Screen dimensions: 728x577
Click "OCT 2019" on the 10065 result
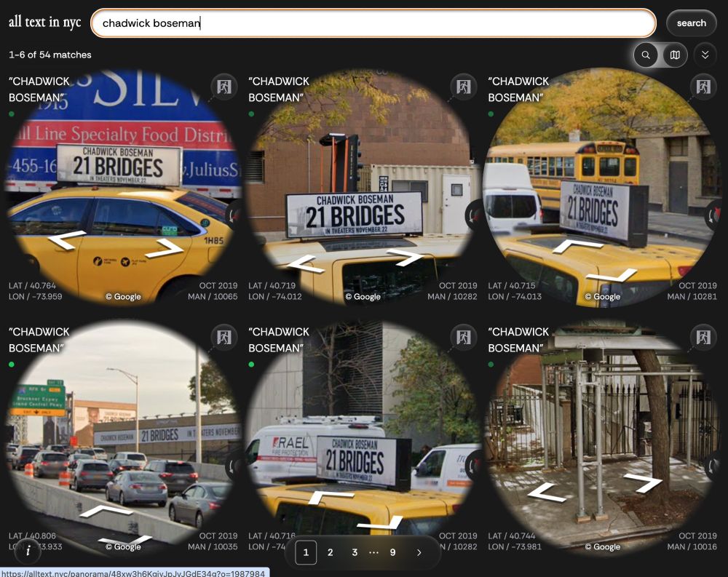pyautogui.click(x=218, y=285)
